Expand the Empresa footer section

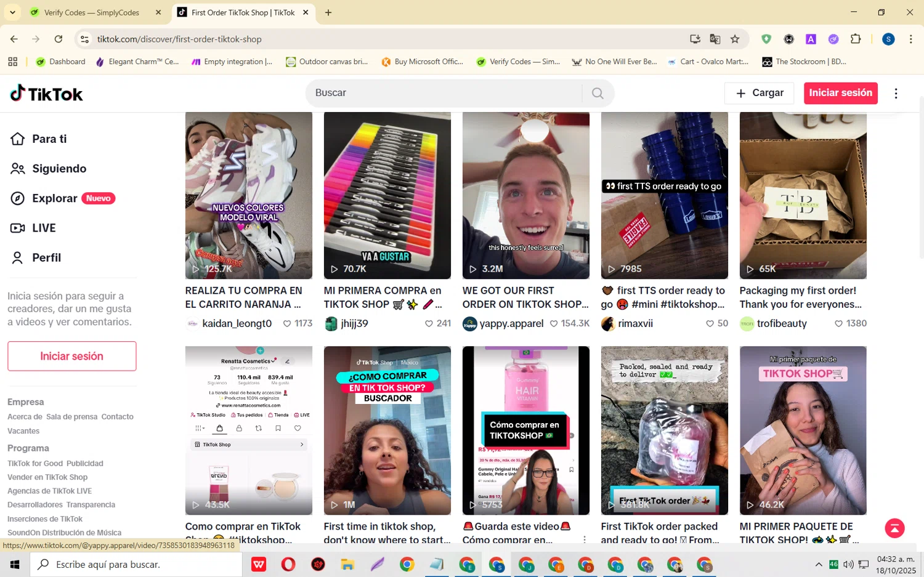coord(26,402)
